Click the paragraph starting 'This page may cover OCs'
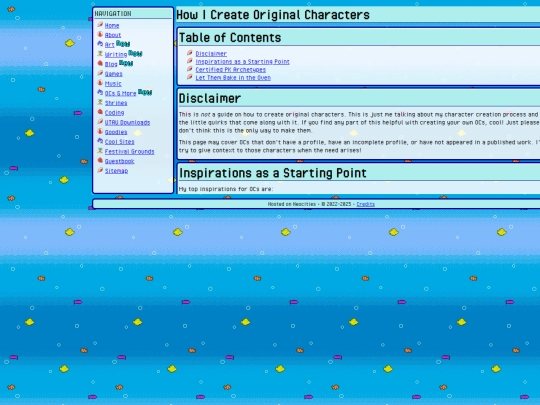Viewport: 540px width, 405px height. point(359,146)
